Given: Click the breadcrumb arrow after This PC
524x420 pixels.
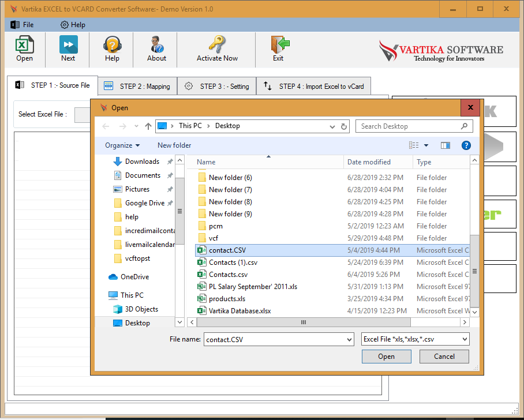Looking at the screenshot, I should (x=208, y=126).
